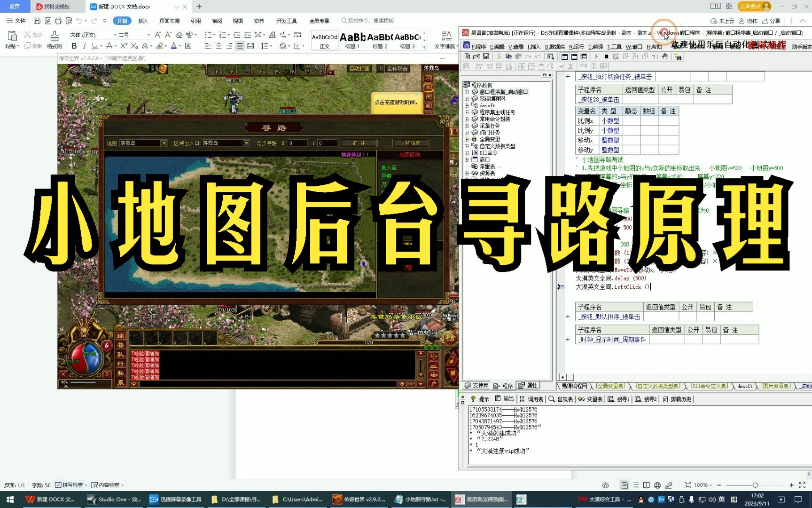Click the 自动打怪 button in game
Viewport: 812px width, 508px height.
tap(359, 69)
